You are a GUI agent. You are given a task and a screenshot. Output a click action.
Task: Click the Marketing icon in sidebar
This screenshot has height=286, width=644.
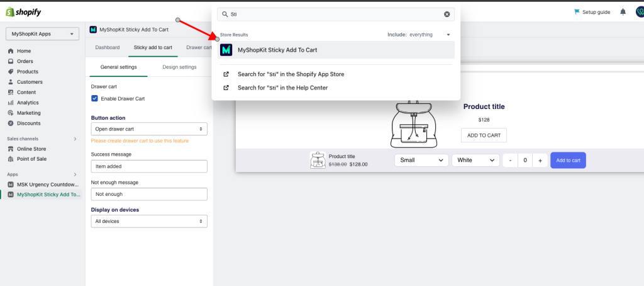11,113
